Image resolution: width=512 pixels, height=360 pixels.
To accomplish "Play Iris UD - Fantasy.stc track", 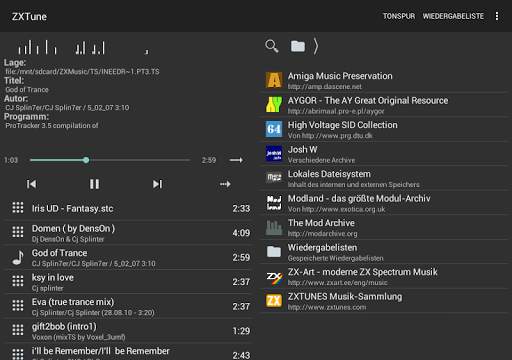I will [128, 208].
